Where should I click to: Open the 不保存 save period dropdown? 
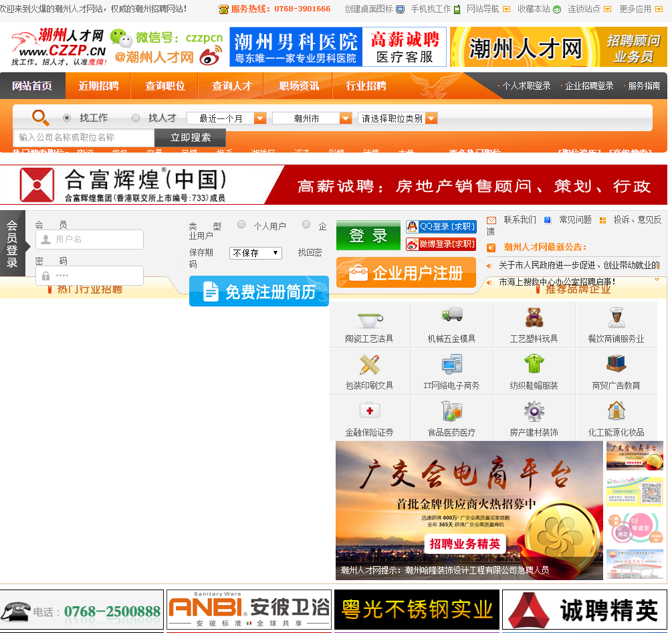click(x=255, y=253)
